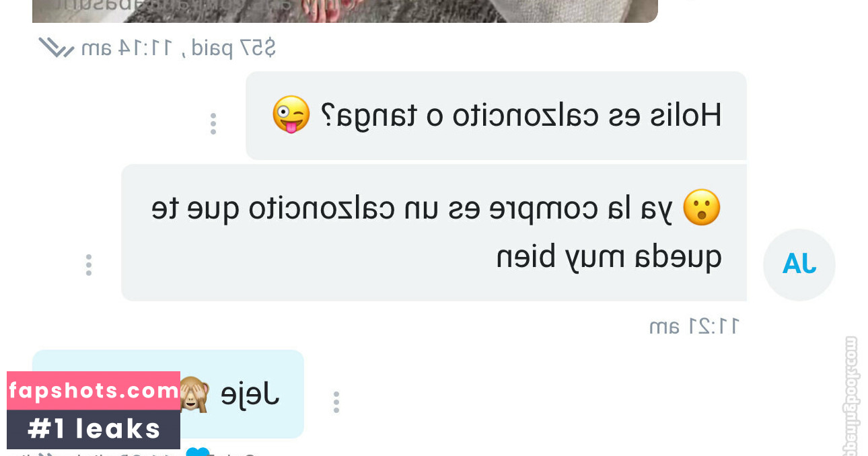Screen dimensions: 868x456
Task: Open the paid photo at the top
Action: tap(345, 11)
